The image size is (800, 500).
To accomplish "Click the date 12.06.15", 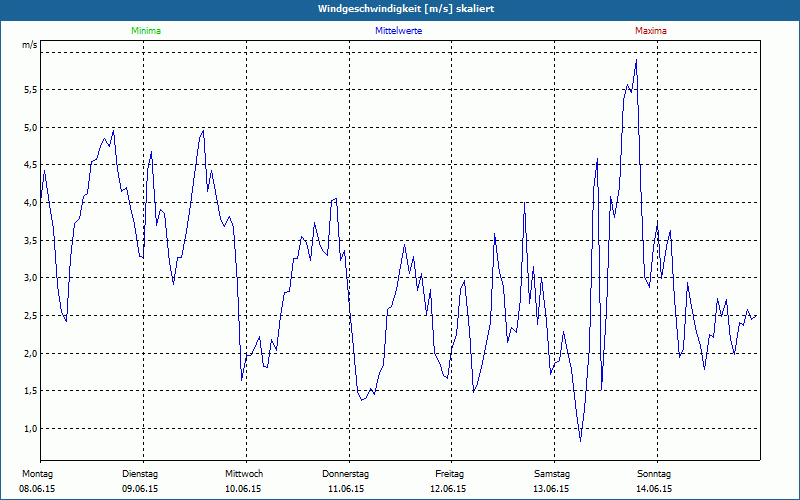I will pos(448,489).
